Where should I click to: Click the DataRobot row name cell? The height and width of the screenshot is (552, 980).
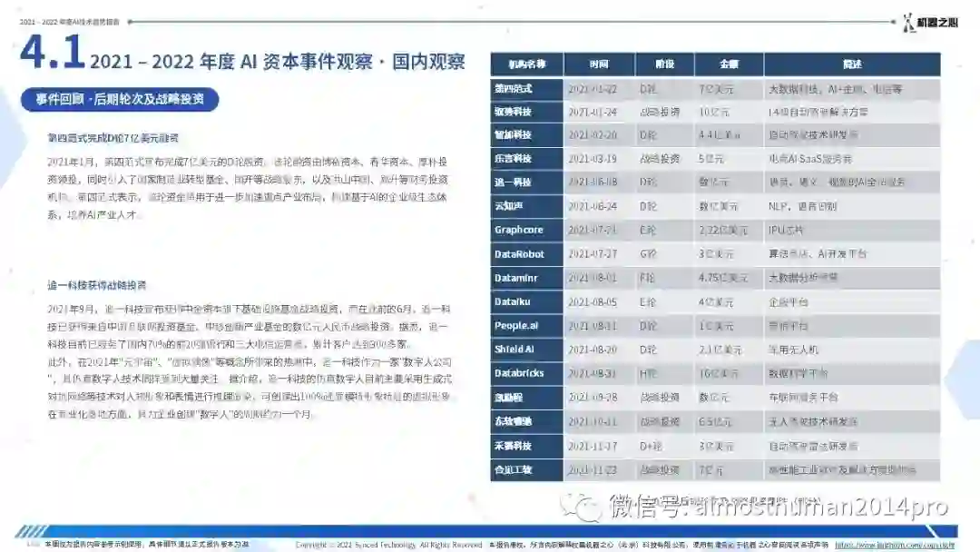[x=527, y=254]
